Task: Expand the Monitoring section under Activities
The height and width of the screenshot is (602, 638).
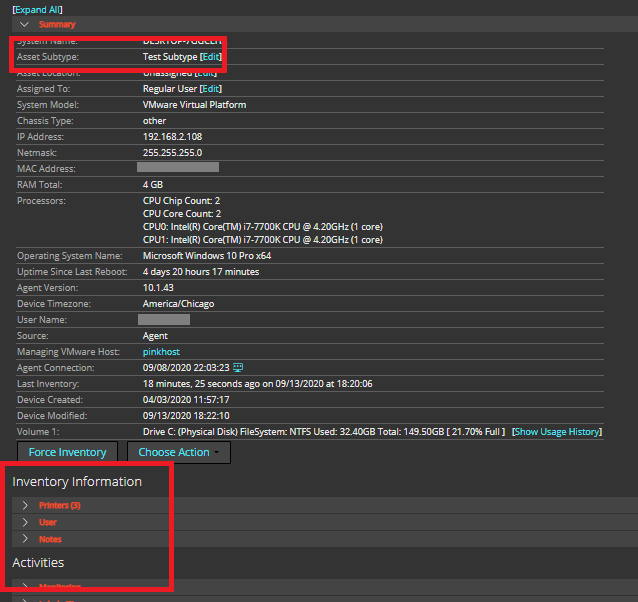Action: pos(25,586)
